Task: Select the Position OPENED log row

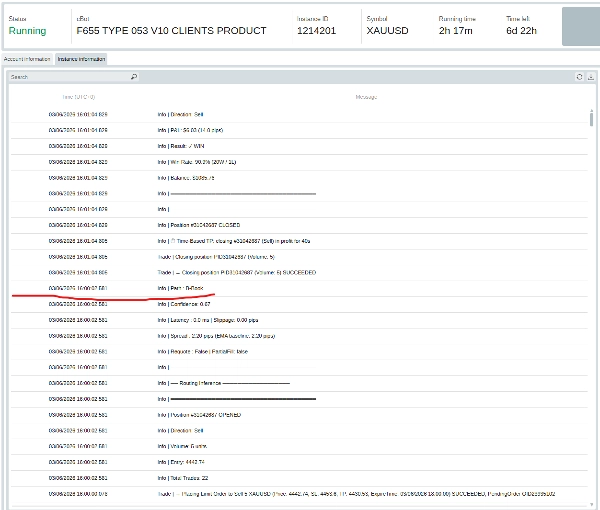Action: tap(299, 415)
